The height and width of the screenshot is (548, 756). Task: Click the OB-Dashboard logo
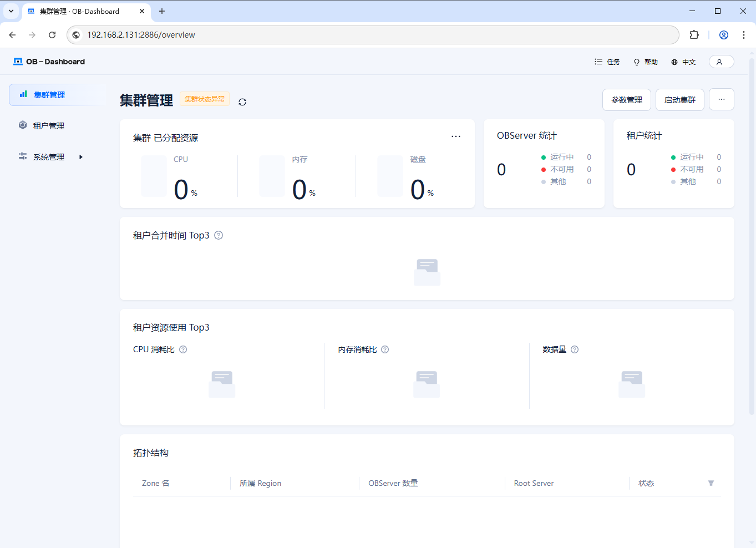(x=49, y=62)
